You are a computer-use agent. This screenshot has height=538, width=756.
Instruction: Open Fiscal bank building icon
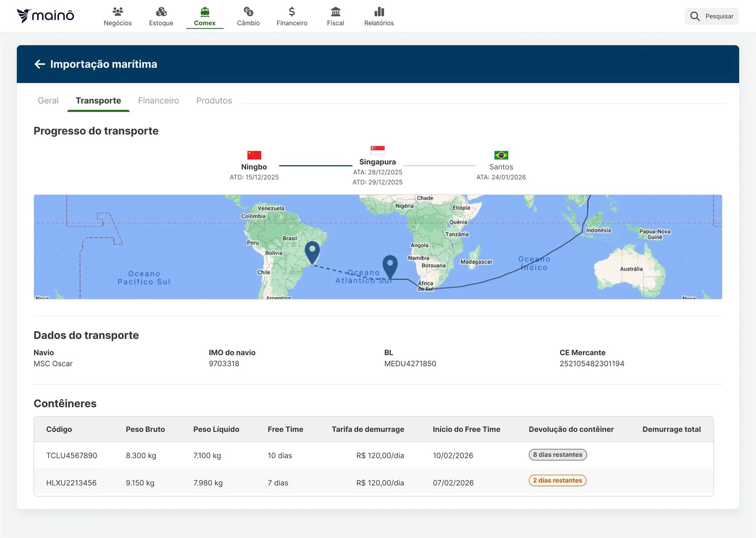point(335,11)
